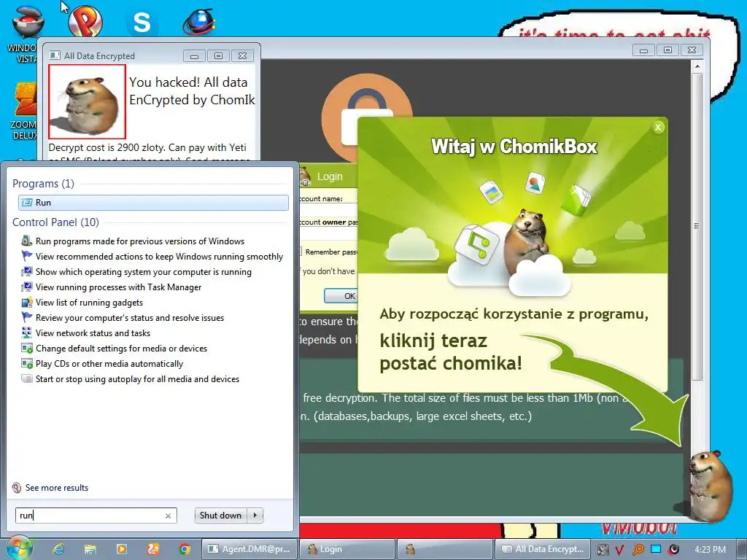Select 'View list of running gadgets'
Screen dimensions: 747x560
point(89,303)
